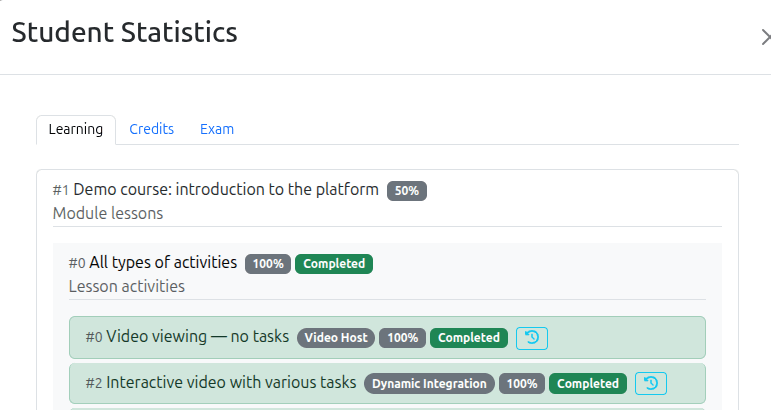This screenshot has width=771, height=410.
Task: Select Video viewing — no tasks activity
Action: tap(198, 337)
